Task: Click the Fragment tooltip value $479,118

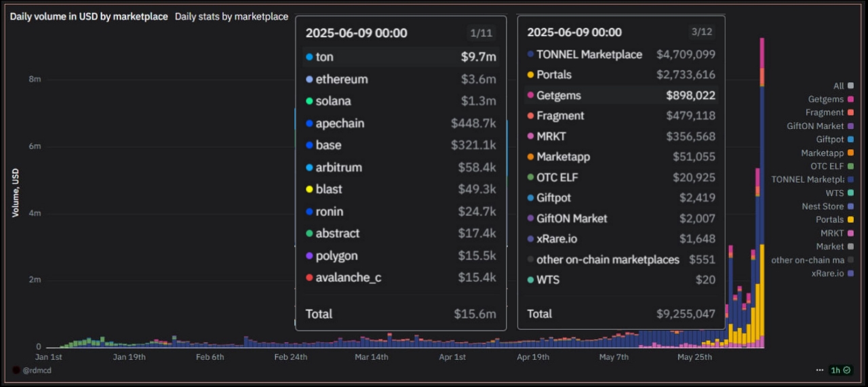Action: pos(690,115)
